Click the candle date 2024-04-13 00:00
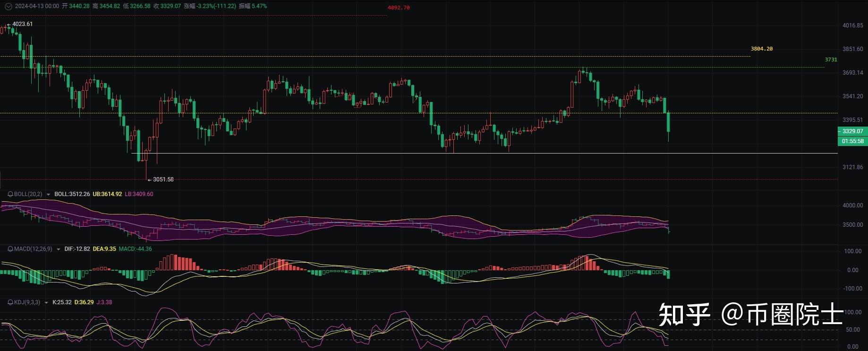 click(x=37, y=6)
